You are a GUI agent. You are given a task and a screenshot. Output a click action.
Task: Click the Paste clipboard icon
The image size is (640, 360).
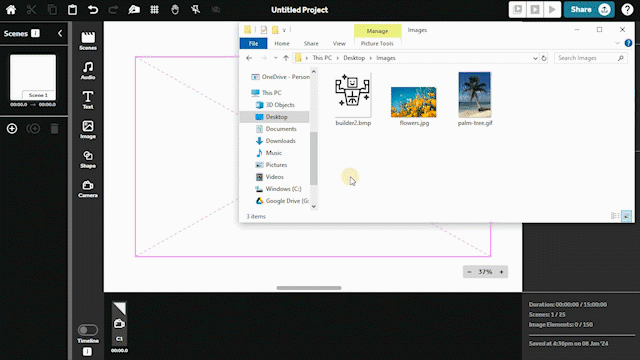(x=72, y=9)
